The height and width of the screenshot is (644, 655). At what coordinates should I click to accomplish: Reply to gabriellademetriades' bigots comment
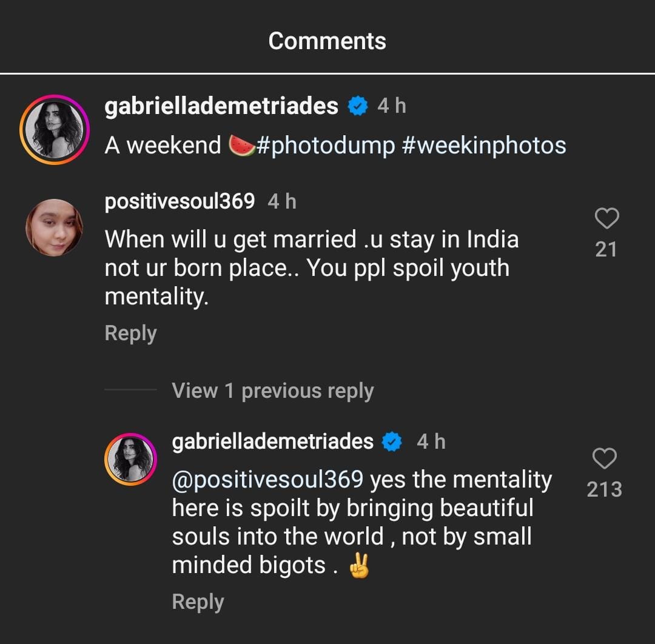(x=198, y=602)
